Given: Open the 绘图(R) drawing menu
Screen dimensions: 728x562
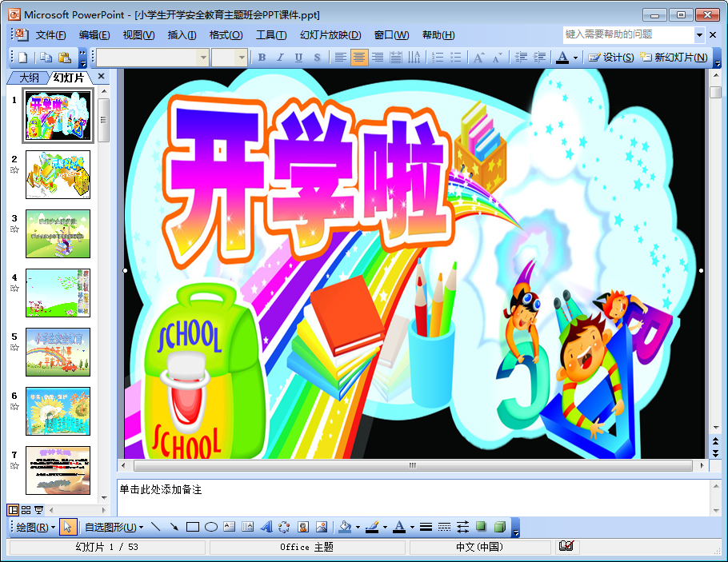Looking at the screenshot, I should click(x=35, y=527).
